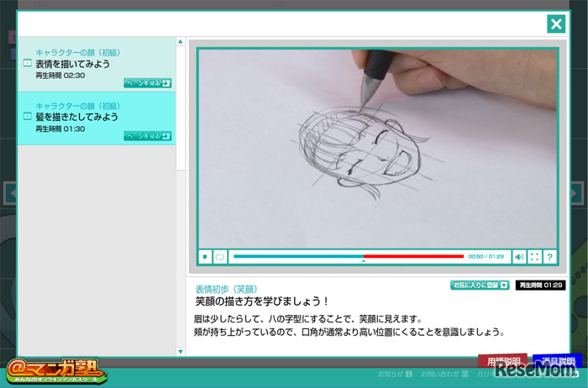Image resolution: width=588 pixels, height=388 pixels.
Task: Click the マンガ塾 logo
Action: (54, 370)
